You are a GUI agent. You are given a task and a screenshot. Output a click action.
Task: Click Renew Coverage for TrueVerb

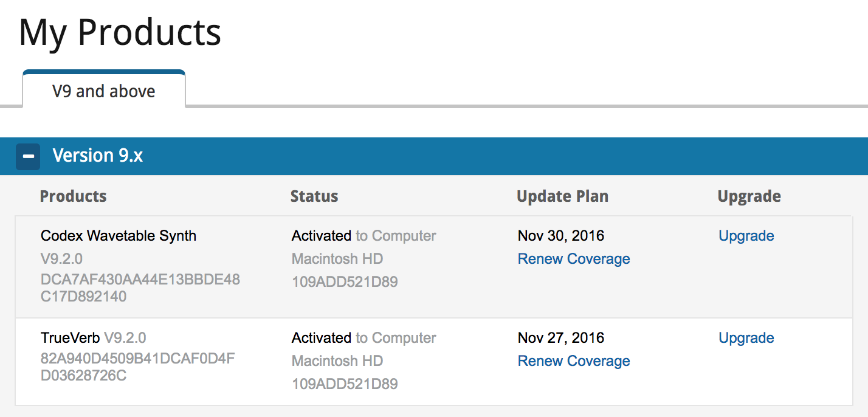573,361
